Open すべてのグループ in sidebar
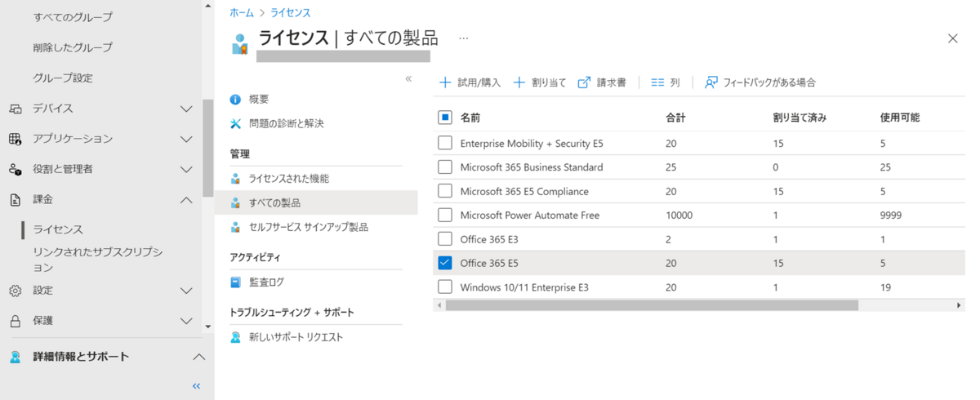 [x=73, y=17]
